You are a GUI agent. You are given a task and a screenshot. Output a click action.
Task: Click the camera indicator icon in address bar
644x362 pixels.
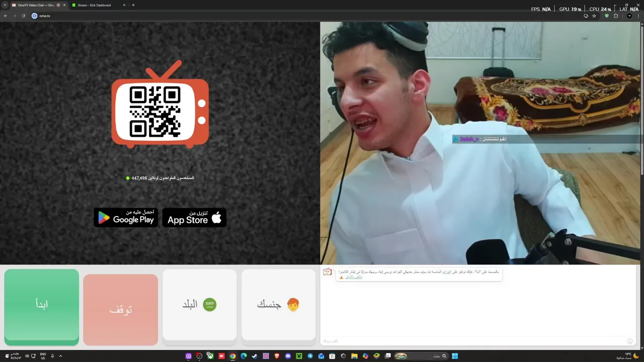click(x=586, y=16)
